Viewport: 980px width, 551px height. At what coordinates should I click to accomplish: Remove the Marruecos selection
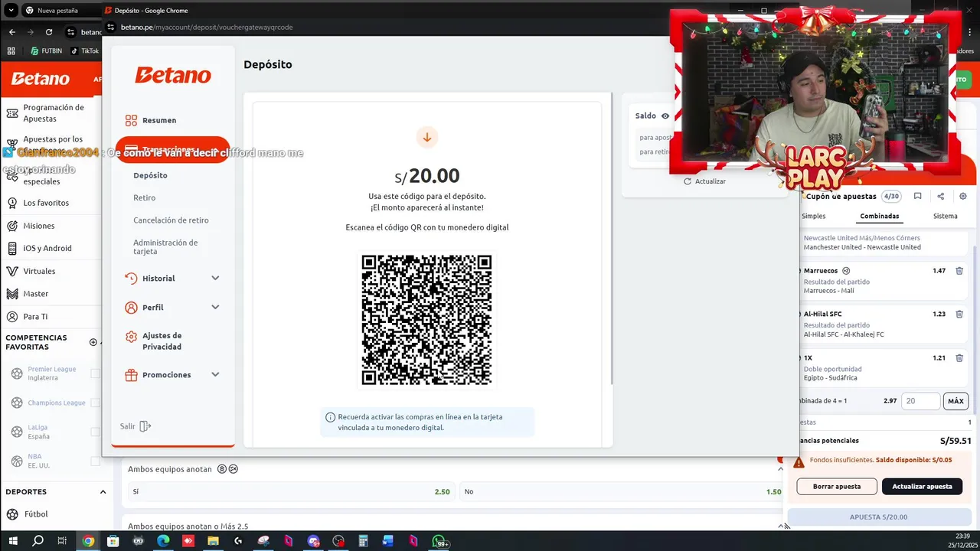click(959, 271)
